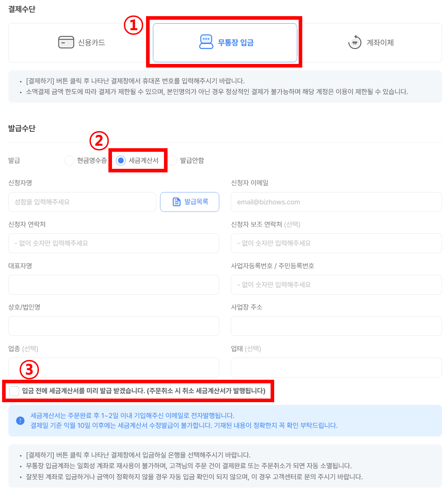
Task: Click the 사업자등록번호 / 주민등록번호 field
Action: [x=336, y=285]
